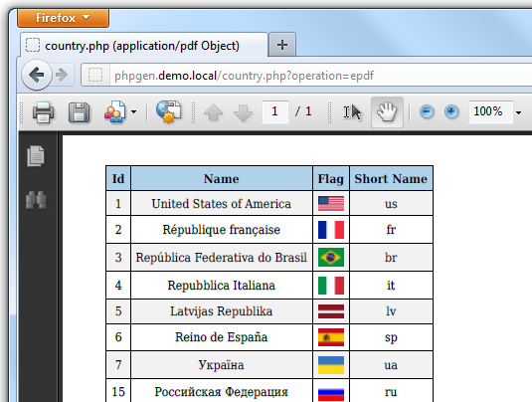This screenshot has height=402, width=532.
Task: Click the Spanish flag image
Action: tap(331, 337)
